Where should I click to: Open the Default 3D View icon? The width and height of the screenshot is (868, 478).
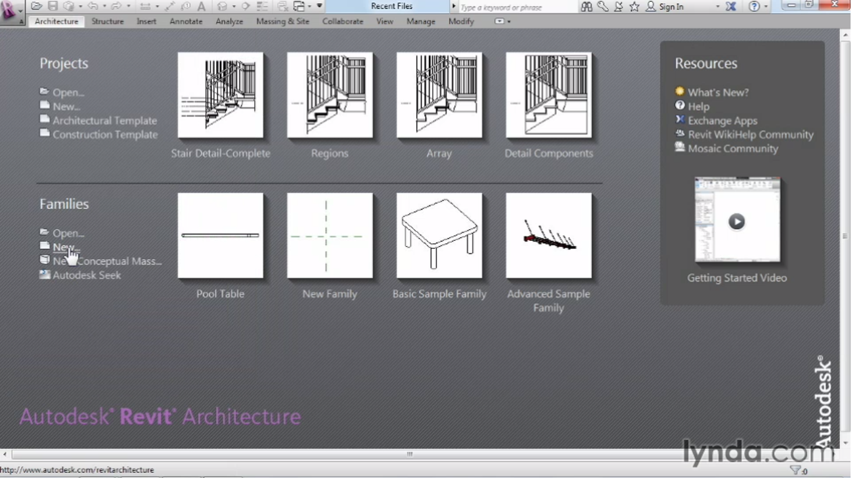222,6
